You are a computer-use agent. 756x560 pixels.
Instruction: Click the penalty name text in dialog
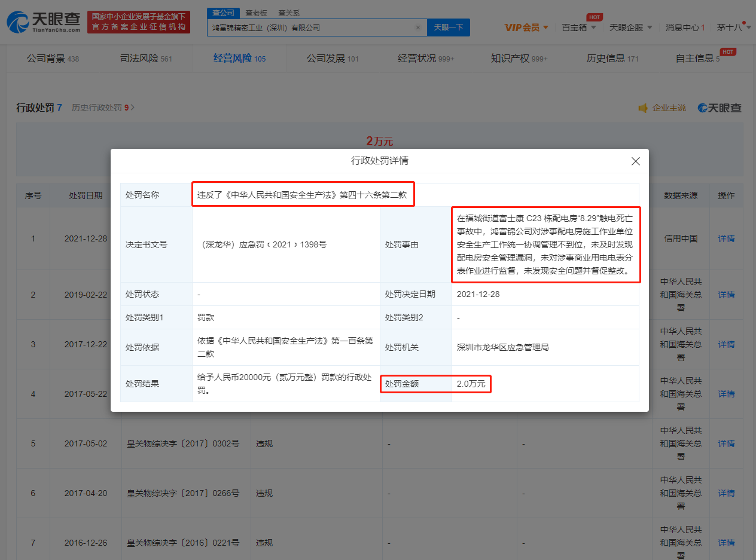(x=303, y=195)
